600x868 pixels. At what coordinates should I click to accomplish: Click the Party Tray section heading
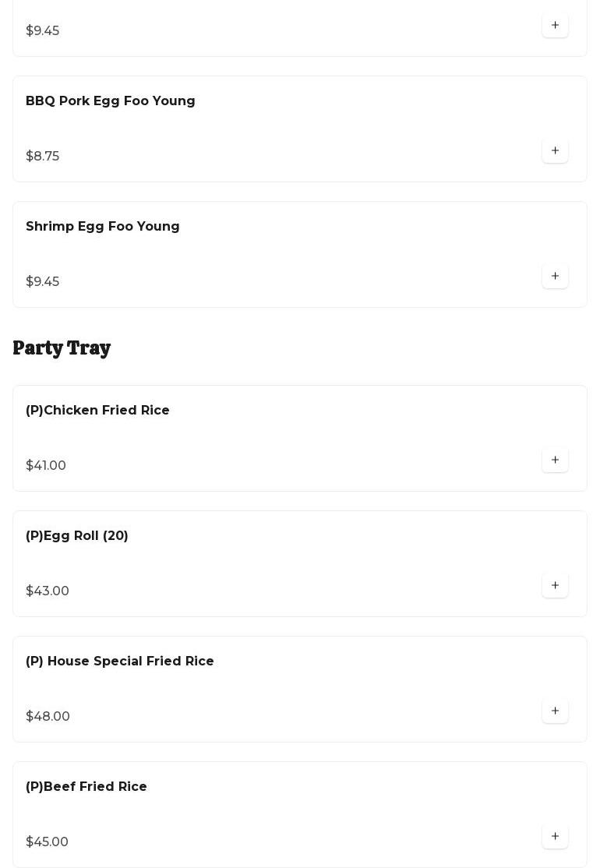tap(62, 348)
